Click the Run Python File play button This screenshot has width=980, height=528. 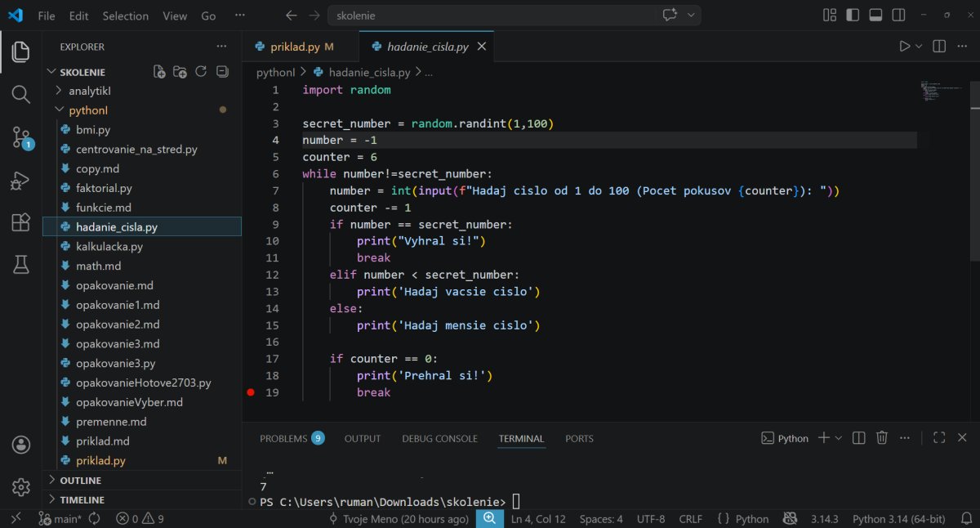(x=904, y=47)
